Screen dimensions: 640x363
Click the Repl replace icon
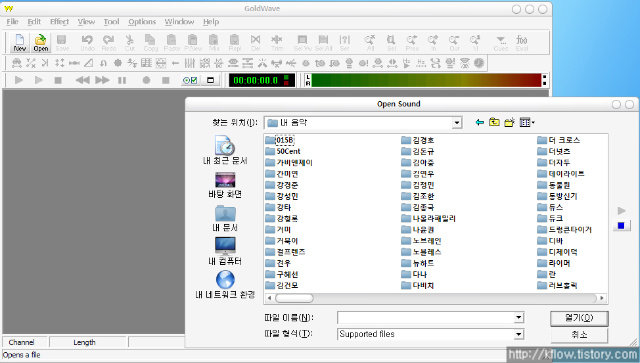(x=235, y=43)
